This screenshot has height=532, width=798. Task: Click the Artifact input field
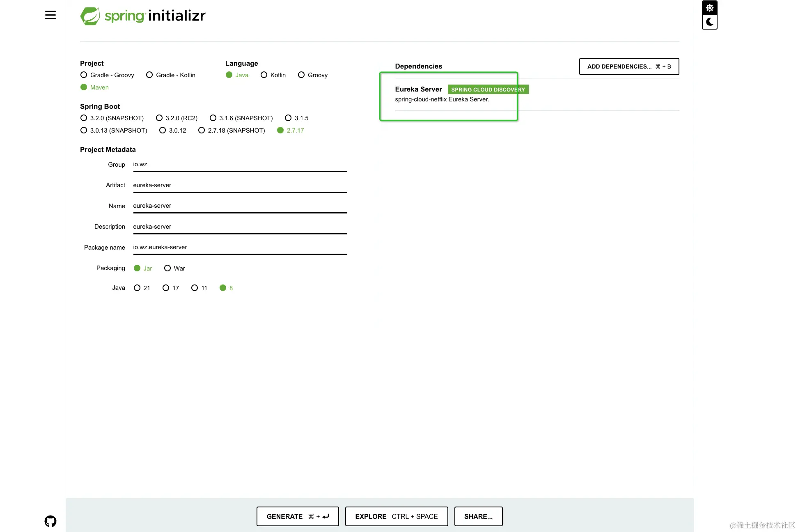239,185
